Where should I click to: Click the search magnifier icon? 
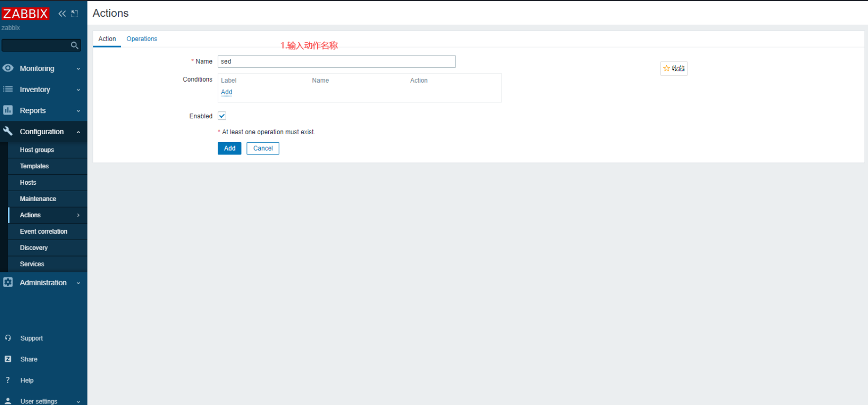(x=75, y=46)
